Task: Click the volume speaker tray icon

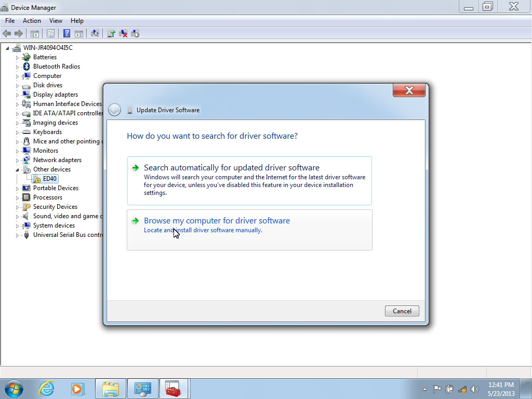Action: 474,389
